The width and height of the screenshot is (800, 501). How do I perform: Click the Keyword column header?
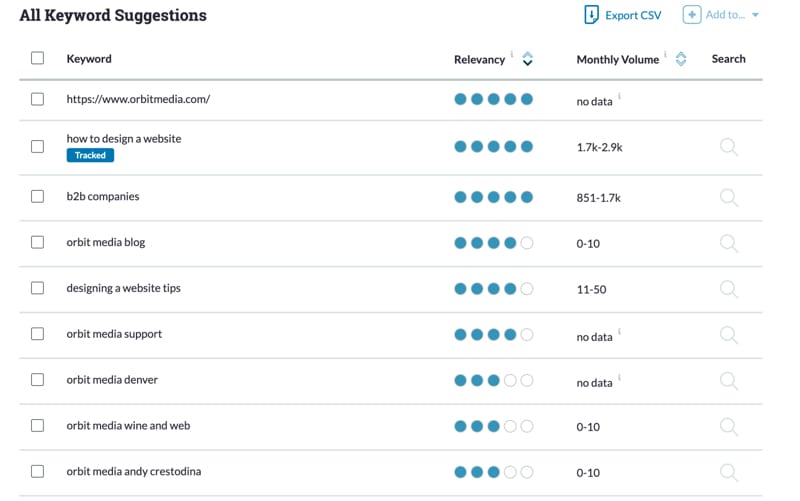click(89, 59)
